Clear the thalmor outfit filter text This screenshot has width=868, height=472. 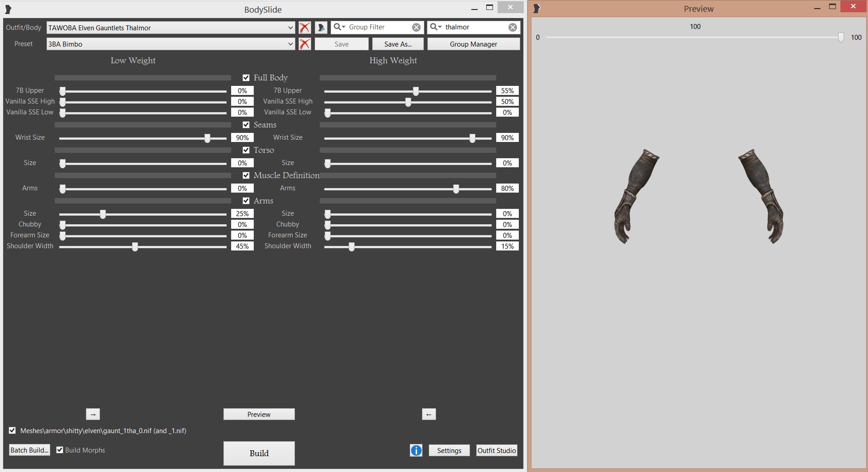tap(512, 28)
